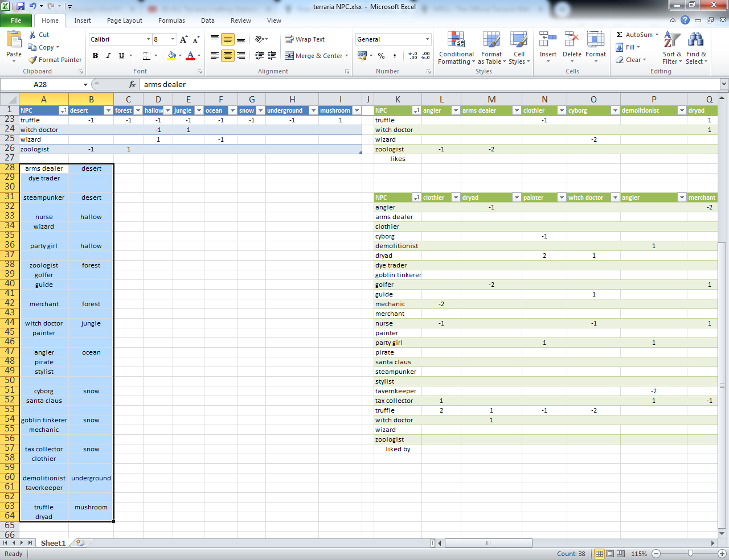Image resolution: width=729 pixels, height=560 pixels.
Task: Click the insert function fx icon
Action: tap(132, 84)
